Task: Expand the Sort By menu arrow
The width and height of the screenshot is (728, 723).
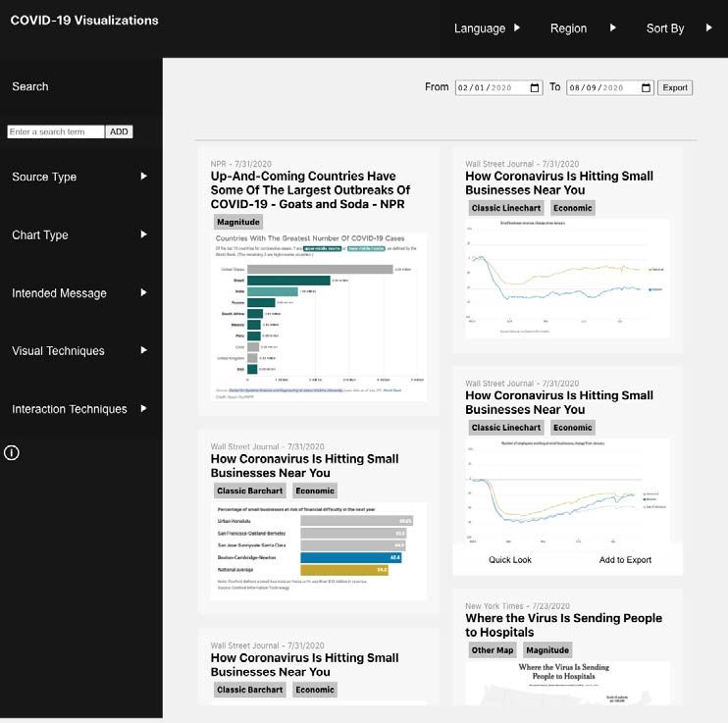Action: pos(709,27)
